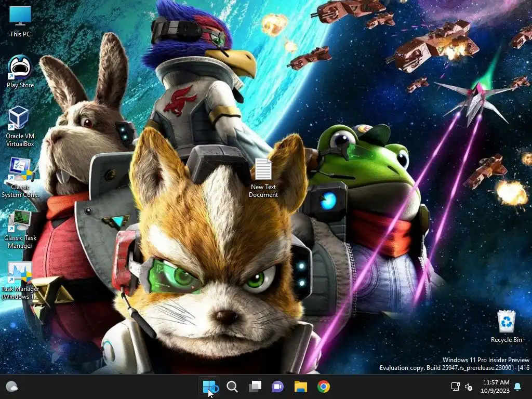Viewport: 532px width, 399px height.
Task: Select the Classic Task Manager shortcut
Action: [x=20, y=229]
